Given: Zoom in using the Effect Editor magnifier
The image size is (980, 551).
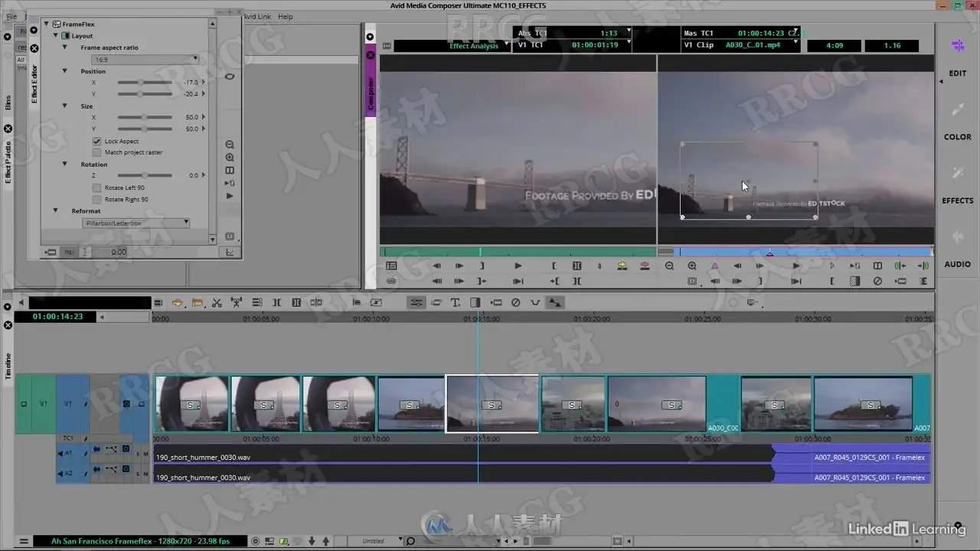Looking at the screenshot, I should click(x=229, y=158).
